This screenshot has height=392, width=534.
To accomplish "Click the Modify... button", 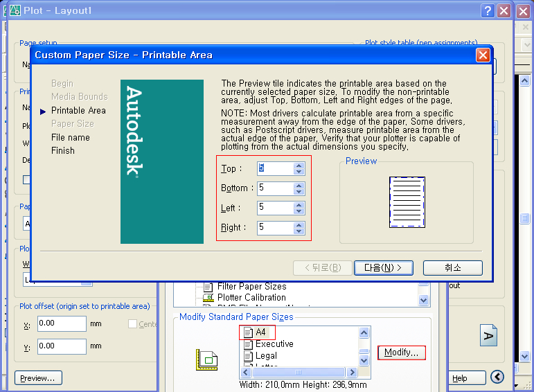I will tap(402, 353).
